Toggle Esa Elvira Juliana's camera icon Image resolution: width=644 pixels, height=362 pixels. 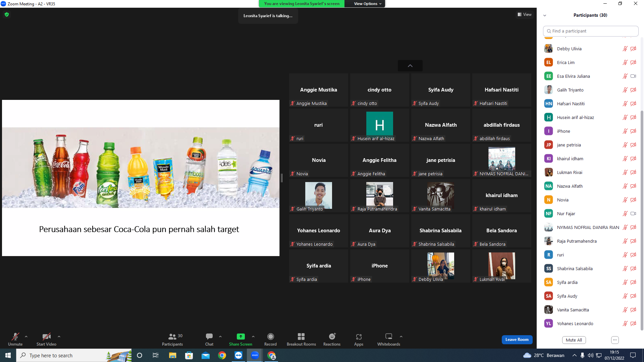point(633,76)
